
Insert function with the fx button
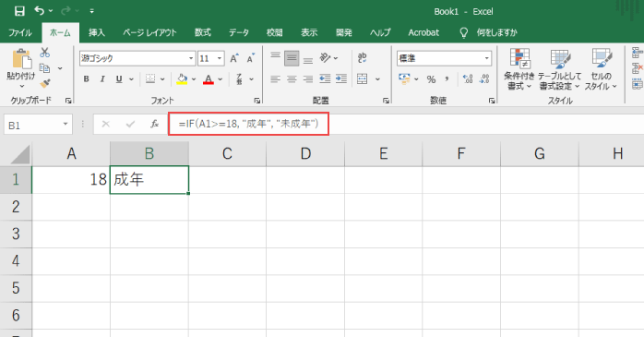pos(154,124)
